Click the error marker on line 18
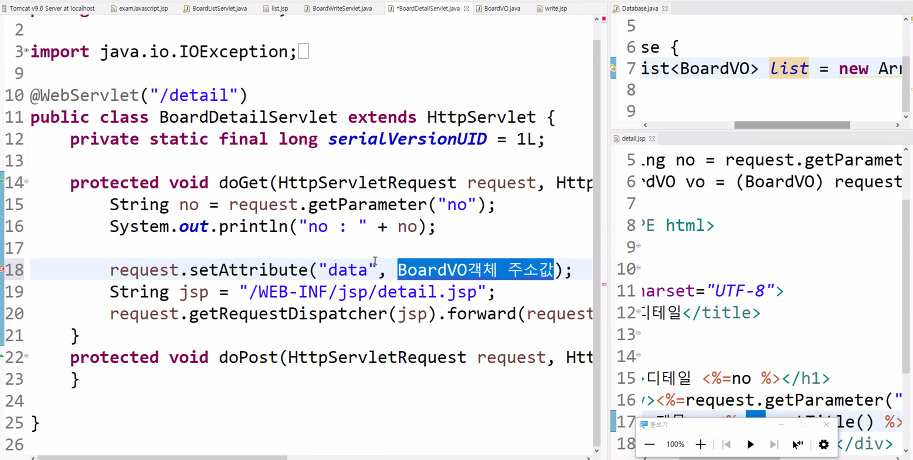This screenshot has height=460, width=913. (x=3, y=270)
